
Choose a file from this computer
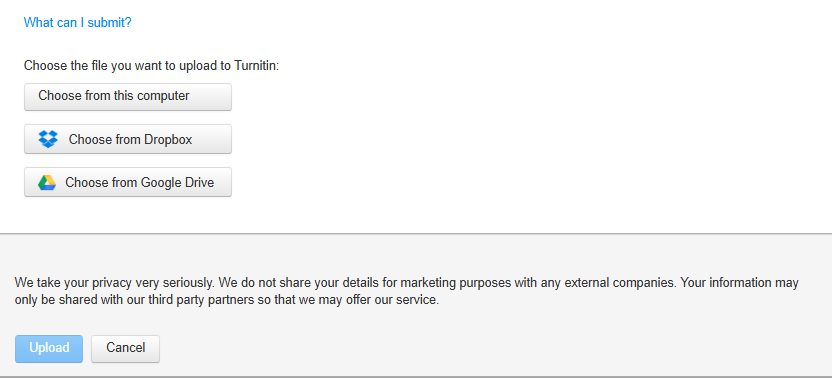point(128,97)
